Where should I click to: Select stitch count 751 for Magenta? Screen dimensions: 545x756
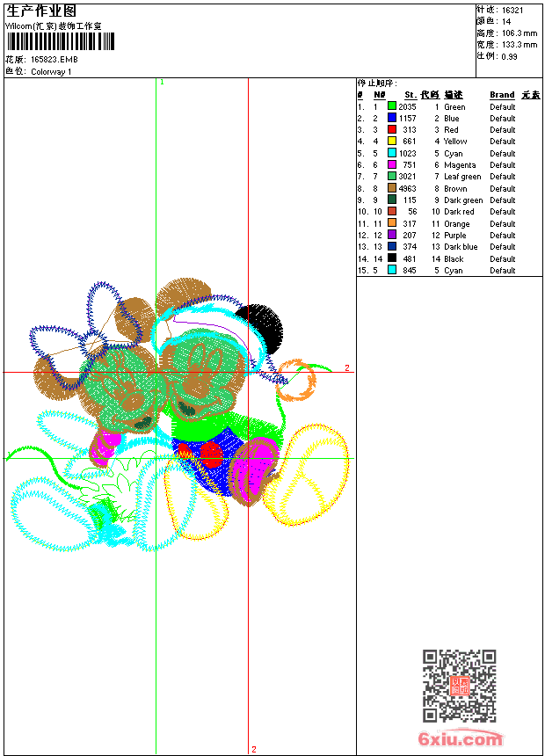pos(410,165)
